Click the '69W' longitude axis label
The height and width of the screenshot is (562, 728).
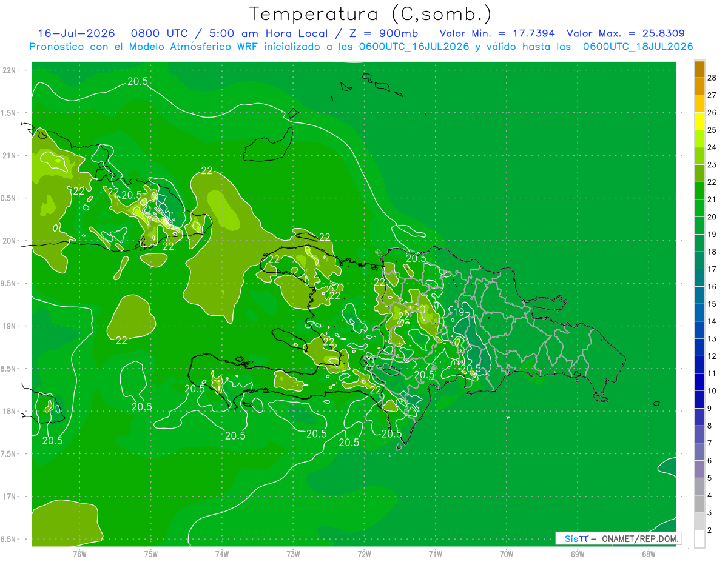coord(578,554)
